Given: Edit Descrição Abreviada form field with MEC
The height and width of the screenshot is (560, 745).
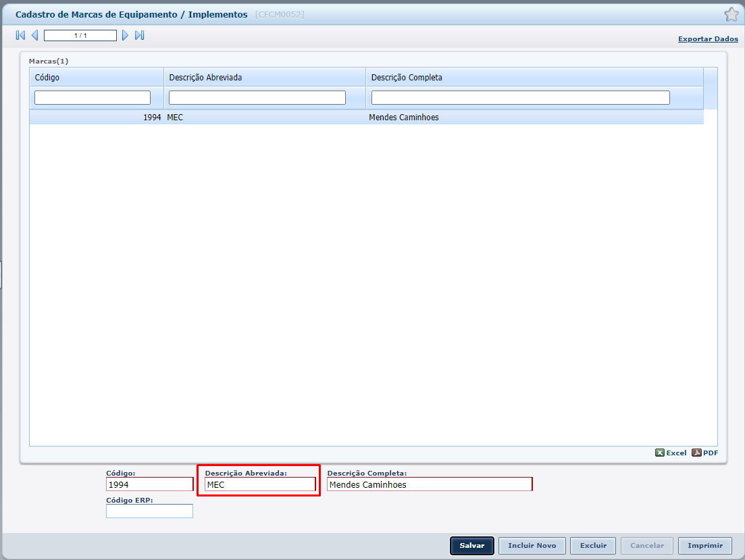Looking at the screenshot, I should click(x=260, y=484).
